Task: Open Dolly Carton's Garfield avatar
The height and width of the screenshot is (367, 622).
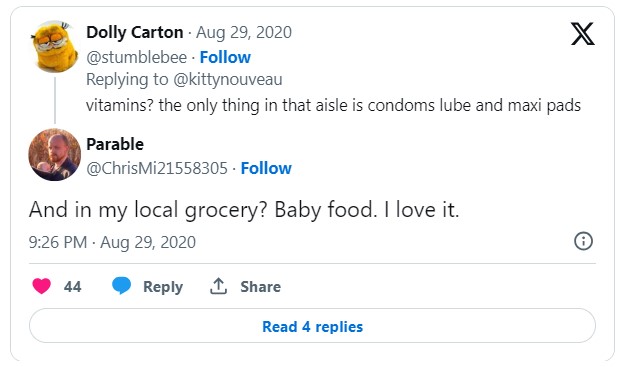Action: tap(55, 46)
